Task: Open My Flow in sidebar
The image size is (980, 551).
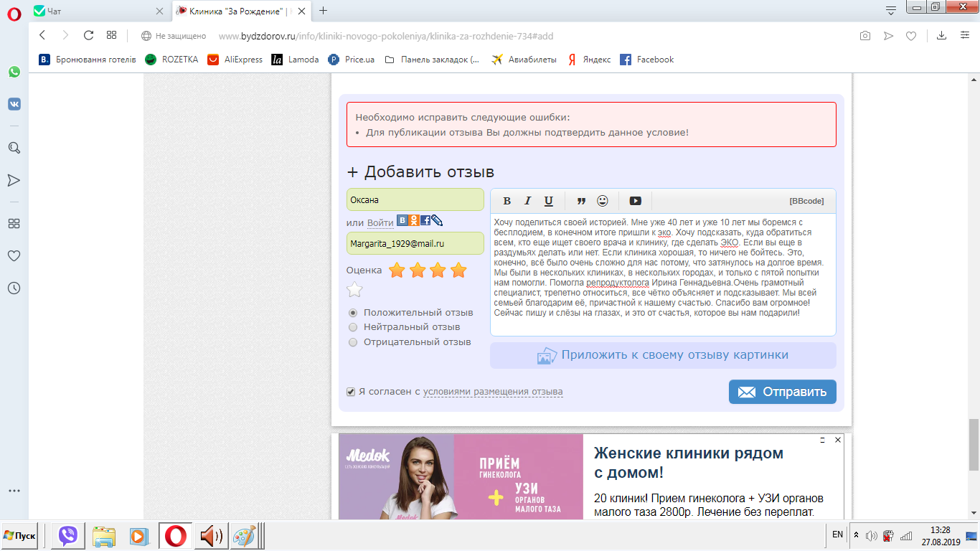Action: click(14, 180)
